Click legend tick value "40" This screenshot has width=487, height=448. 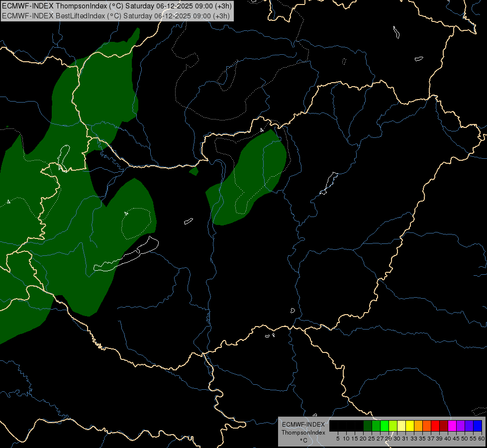click(448, 439)
